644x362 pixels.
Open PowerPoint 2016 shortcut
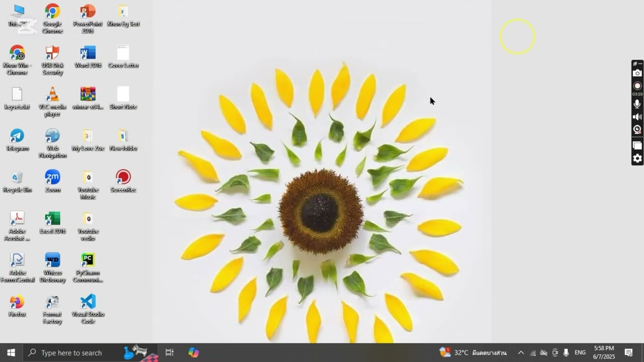[88, 19]
